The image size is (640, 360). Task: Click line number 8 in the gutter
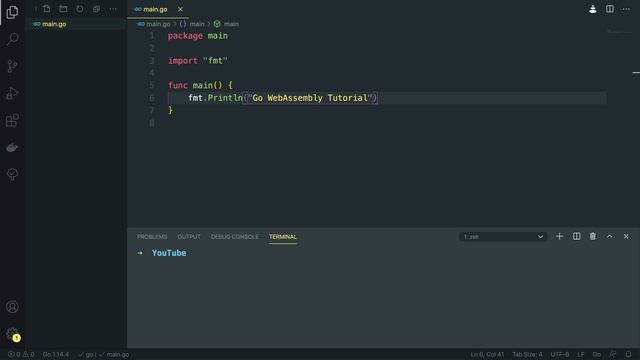[152, 123]
